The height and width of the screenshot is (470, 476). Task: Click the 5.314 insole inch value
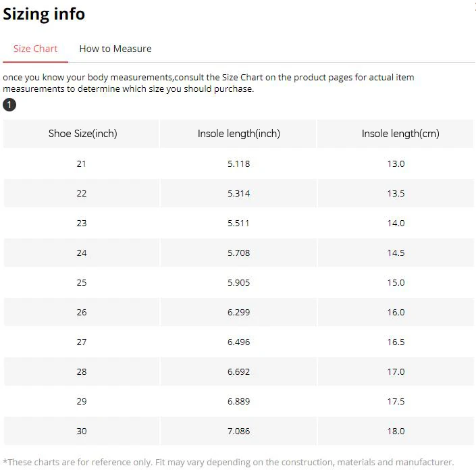[x=238, y=193]
